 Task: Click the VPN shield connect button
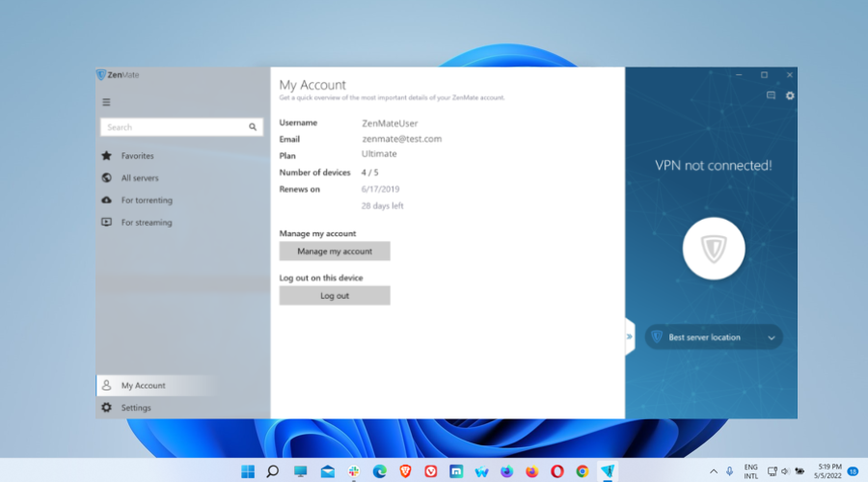(x=714, y=249)
